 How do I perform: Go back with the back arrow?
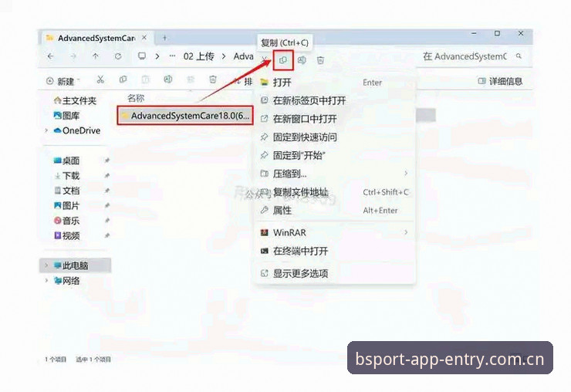[51, 56]
